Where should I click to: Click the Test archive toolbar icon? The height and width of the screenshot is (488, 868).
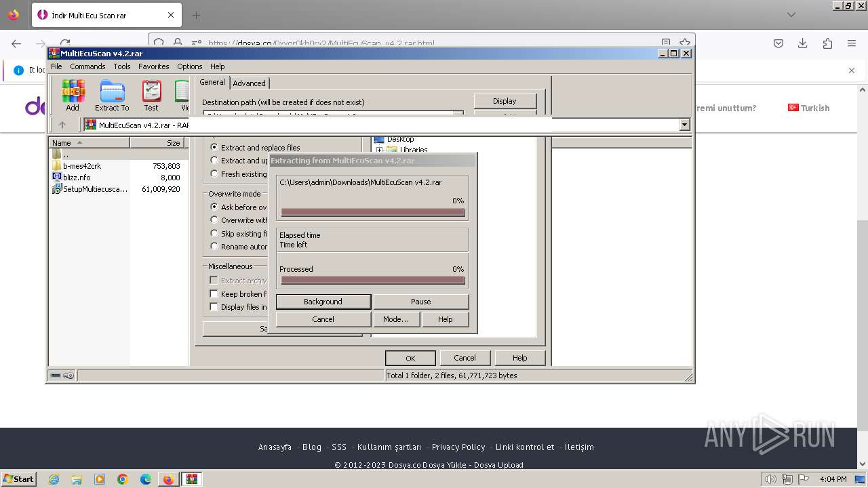151,96
